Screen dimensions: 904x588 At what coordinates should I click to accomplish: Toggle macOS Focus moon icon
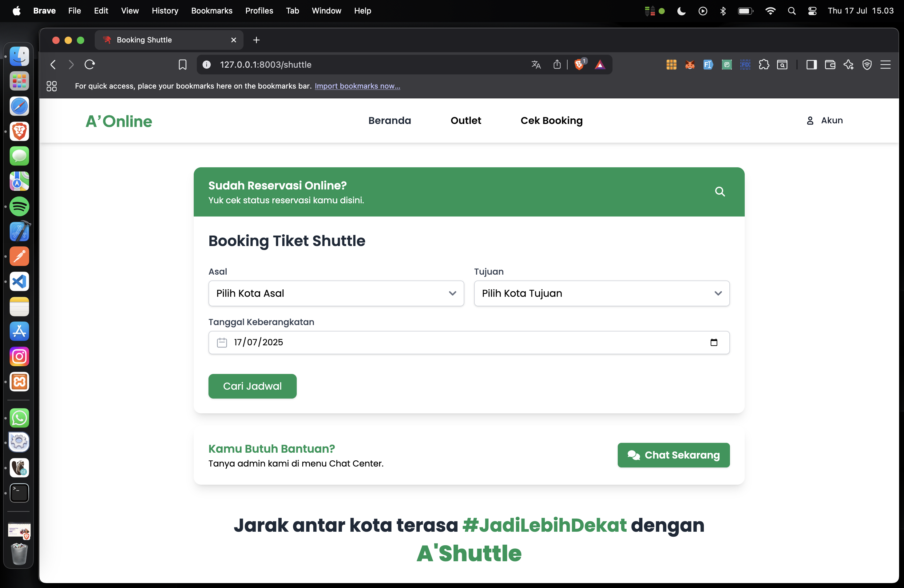coord(681,11)
